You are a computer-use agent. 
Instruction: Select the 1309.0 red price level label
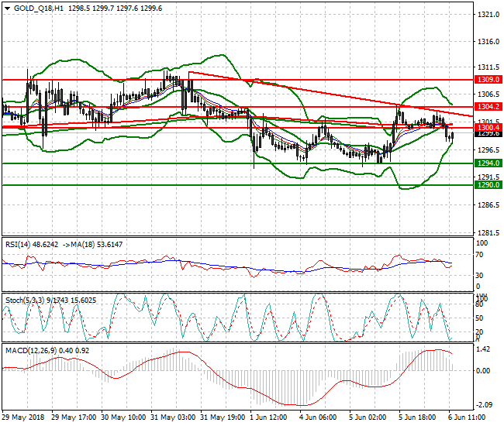pyautogui.click(x=488, y=80)
